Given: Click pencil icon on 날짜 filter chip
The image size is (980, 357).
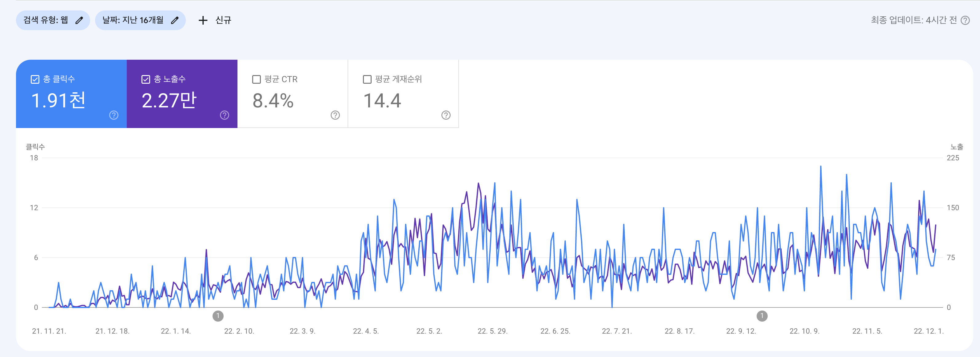Looking at the screenshot, I should [175, 20].
